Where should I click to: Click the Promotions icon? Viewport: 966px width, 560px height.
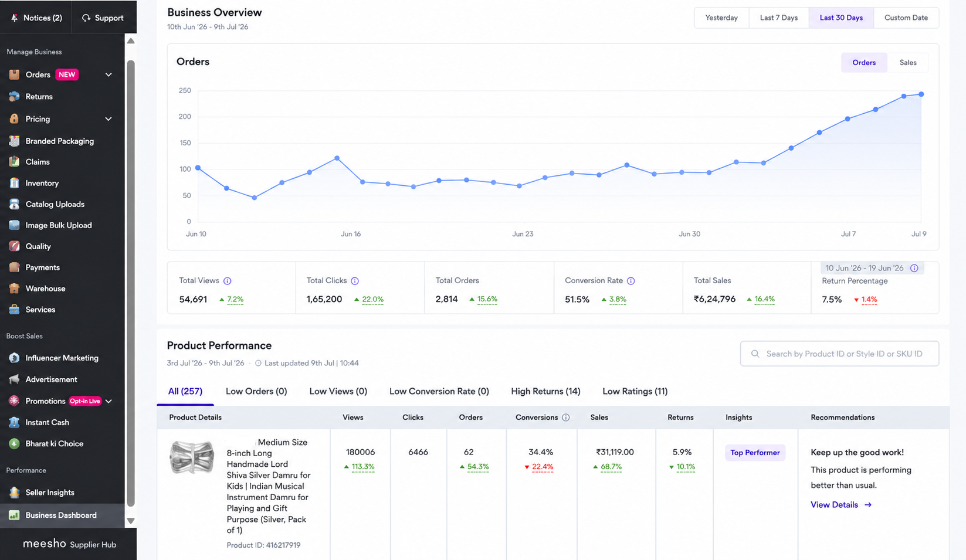point(14,401)
